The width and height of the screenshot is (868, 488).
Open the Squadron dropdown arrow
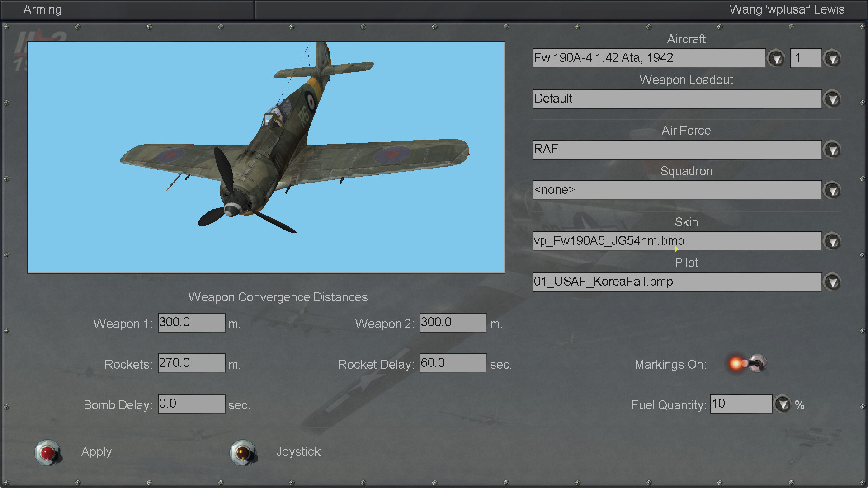pos(832,190)
